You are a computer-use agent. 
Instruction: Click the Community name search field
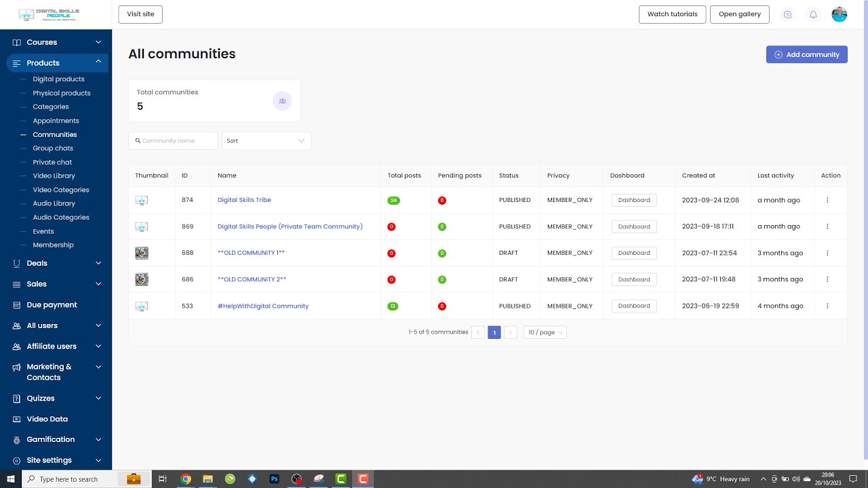[x=173, y=141]
